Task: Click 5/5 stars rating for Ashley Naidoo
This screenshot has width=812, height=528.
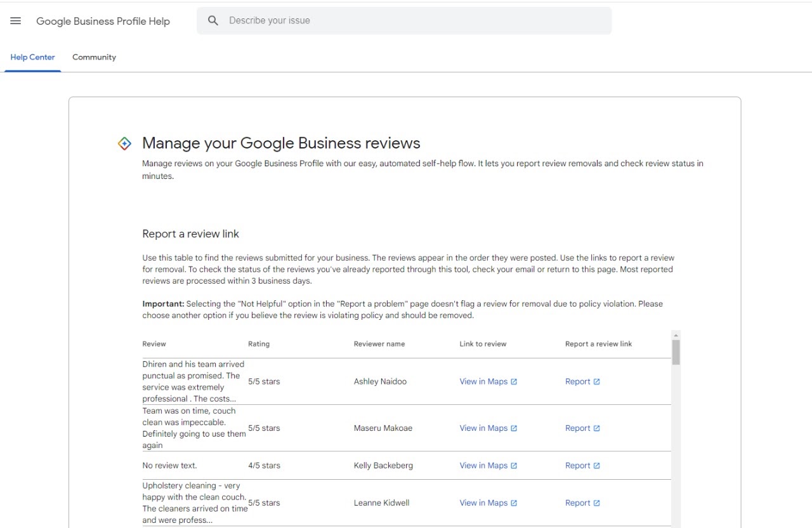Action: click(x=264, y=381)
